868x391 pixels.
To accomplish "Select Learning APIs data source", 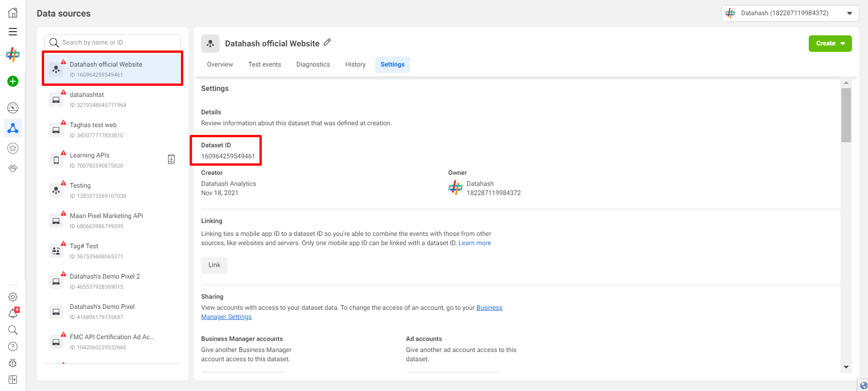I will pyautogui.click(x=113, y=160).
